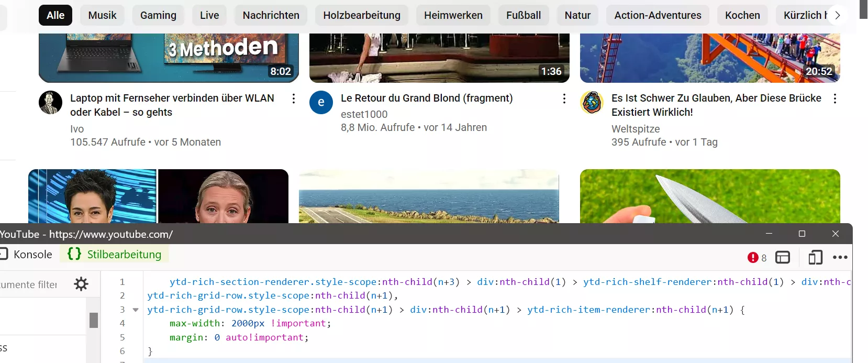This screenshot has height=363, width=868.
Task: Select the Alle filter chip
Action: click(x=55, y=15)
